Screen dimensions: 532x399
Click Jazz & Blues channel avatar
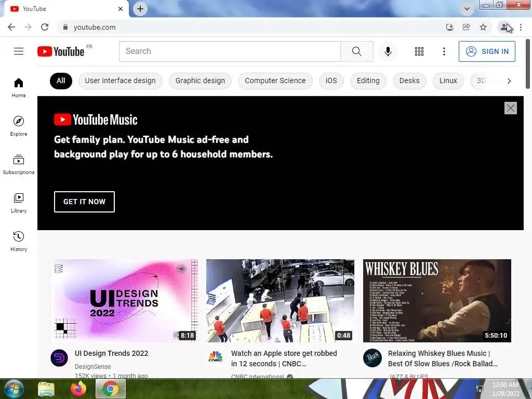tap(372, 357)
